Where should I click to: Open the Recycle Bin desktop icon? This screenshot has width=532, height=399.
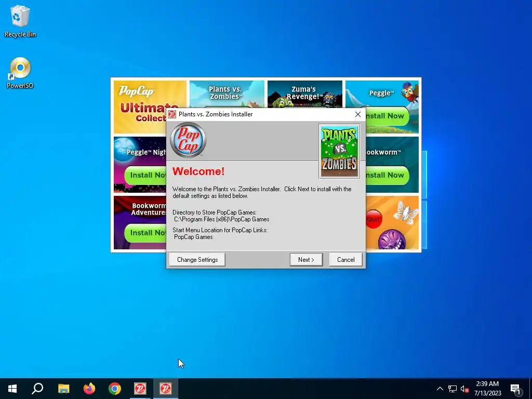20,21
